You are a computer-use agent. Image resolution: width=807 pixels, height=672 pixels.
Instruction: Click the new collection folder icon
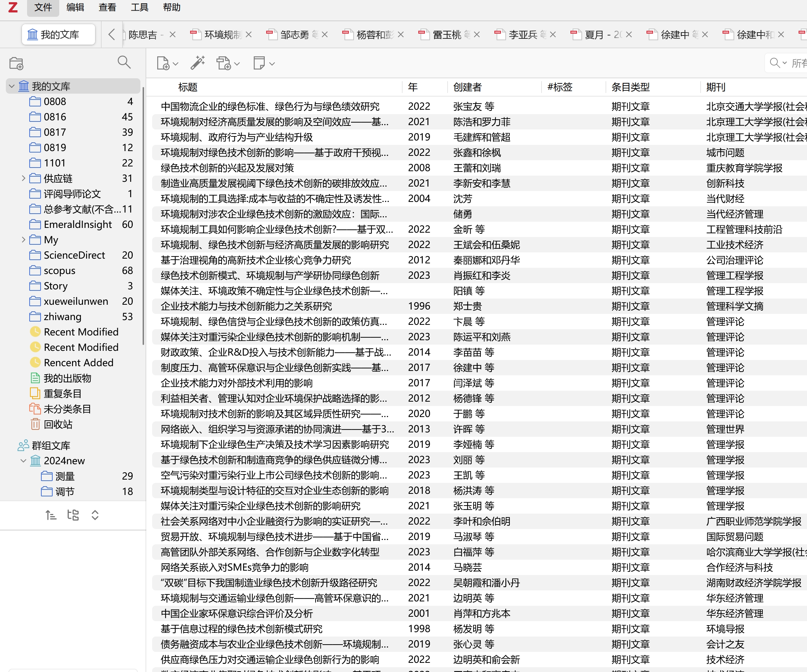(16, 63)
